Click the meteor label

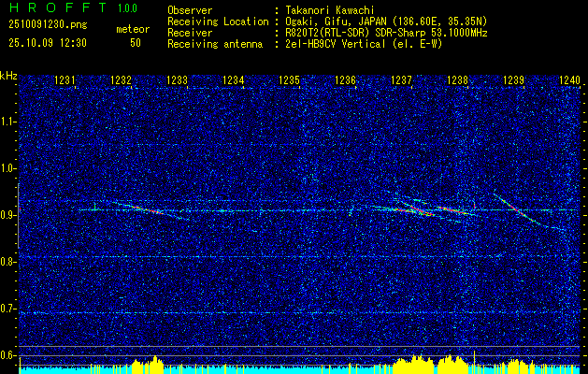133,29
